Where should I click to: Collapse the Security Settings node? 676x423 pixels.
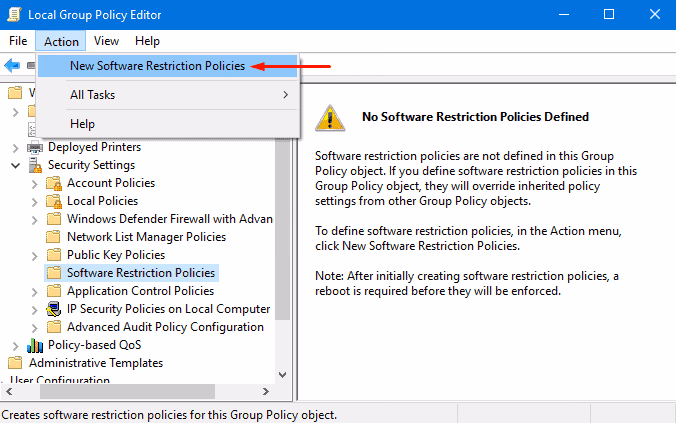tap(16, 166)
